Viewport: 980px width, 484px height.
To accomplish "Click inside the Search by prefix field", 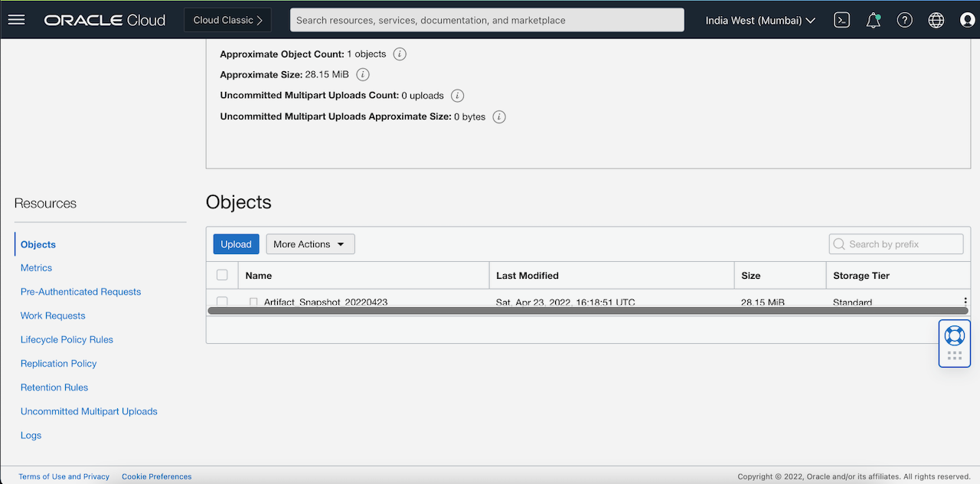I will [x=896, y=244].
